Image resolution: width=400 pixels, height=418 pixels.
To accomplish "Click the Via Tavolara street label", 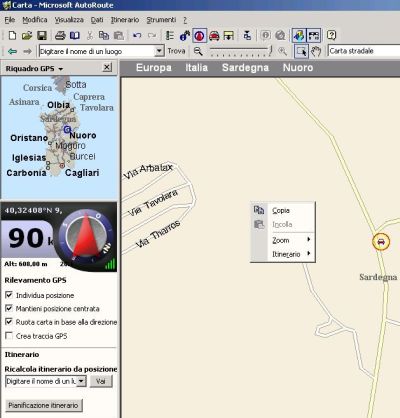I will click(x=153, y=203).
